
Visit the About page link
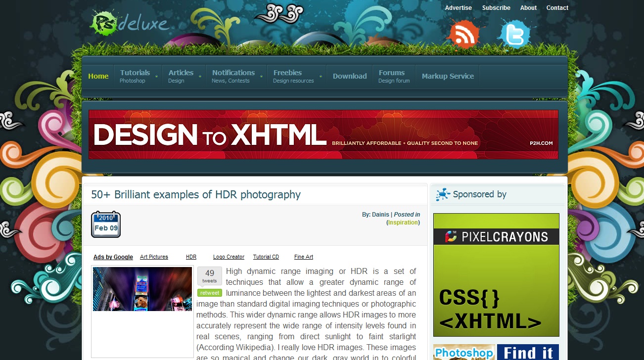click(x=528, y=8)
